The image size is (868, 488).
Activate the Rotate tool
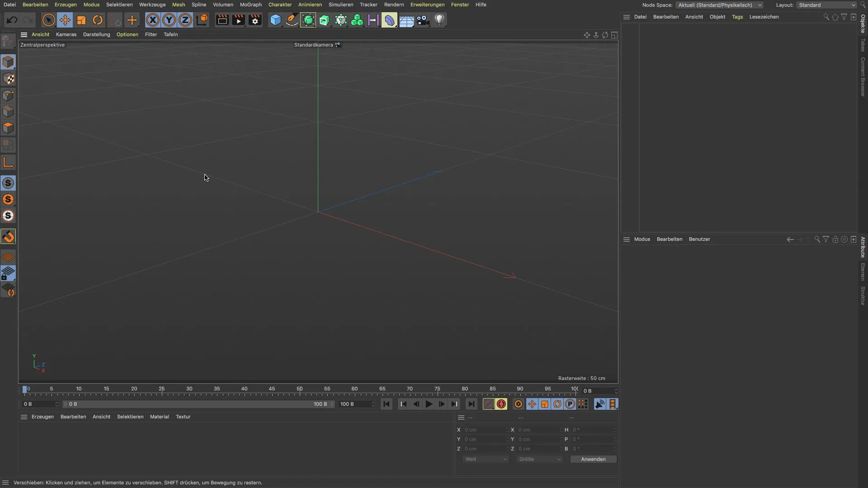click(98, 20)
